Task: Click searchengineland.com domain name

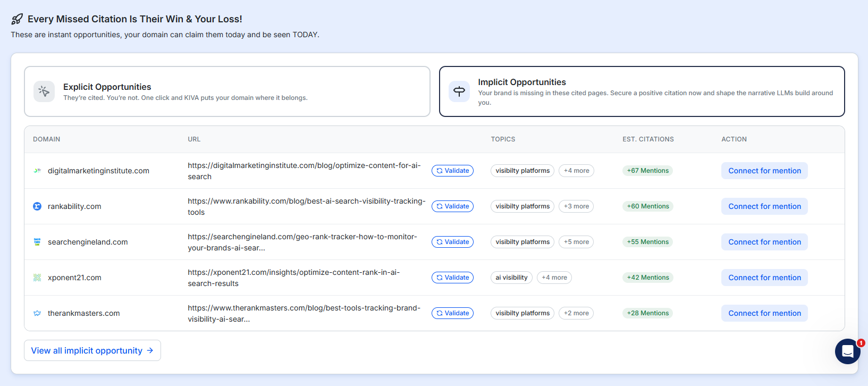Action: (88, 242)
